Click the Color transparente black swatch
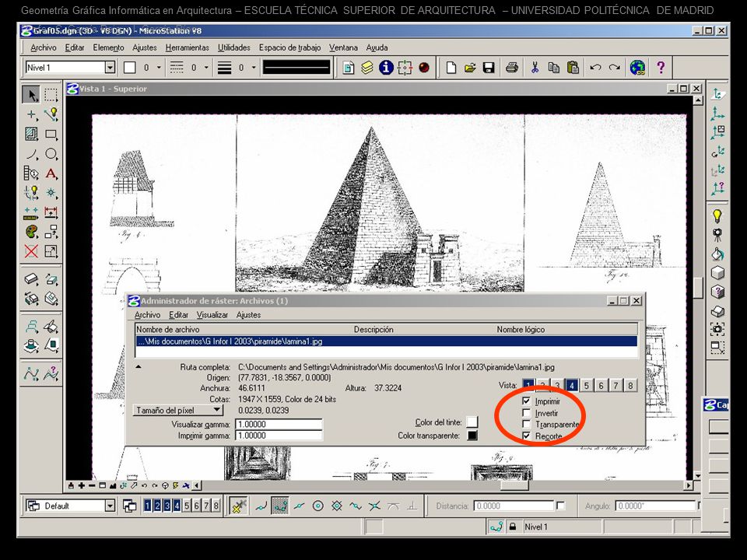Image resolution: width=747 pixels, height=560 pixels. pos(472,436)
